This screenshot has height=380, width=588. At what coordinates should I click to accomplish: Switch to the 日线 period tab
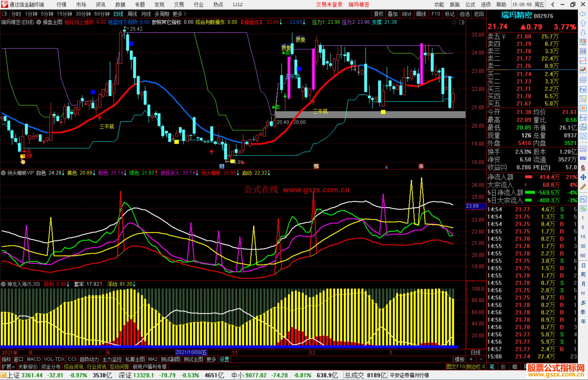(x=118, y=14)
